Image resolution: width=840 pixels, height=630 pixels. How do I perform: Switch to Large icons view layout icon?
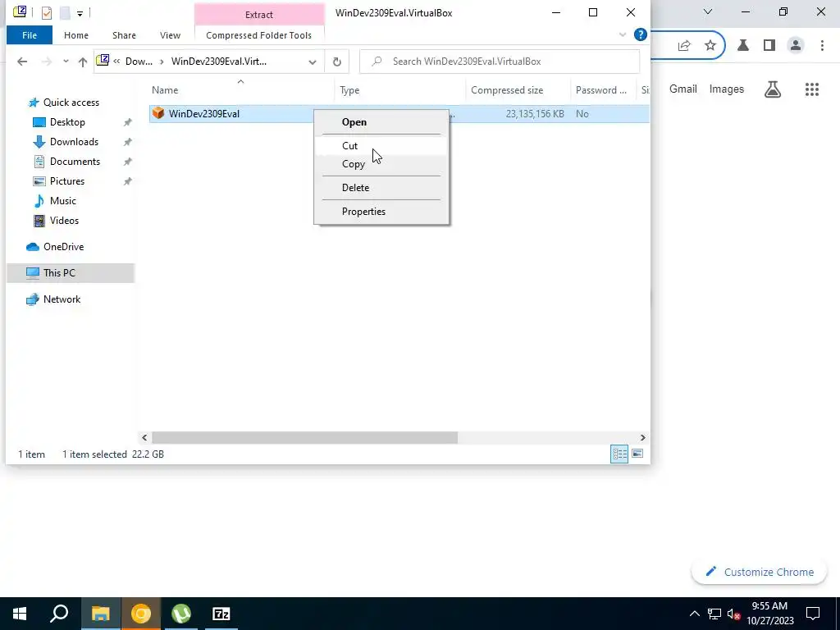[x=637, y=454]
